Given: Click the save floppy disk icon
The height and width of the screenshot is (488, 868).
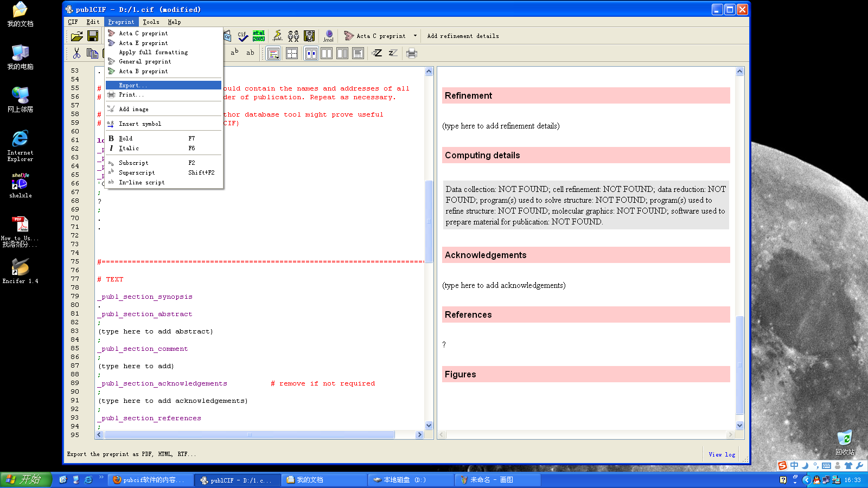Looking at the screenshot, I should click(x=93, y=36).
